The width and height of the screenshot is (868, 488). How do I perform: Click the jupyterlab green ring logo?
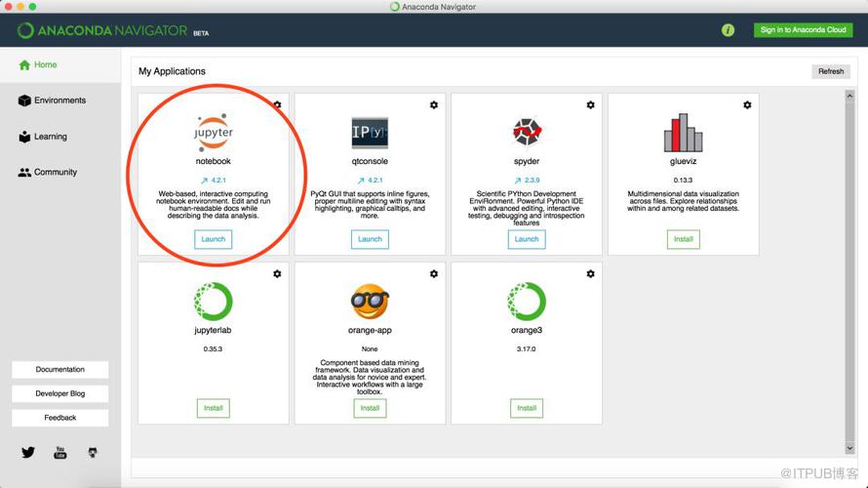[214, 302]
